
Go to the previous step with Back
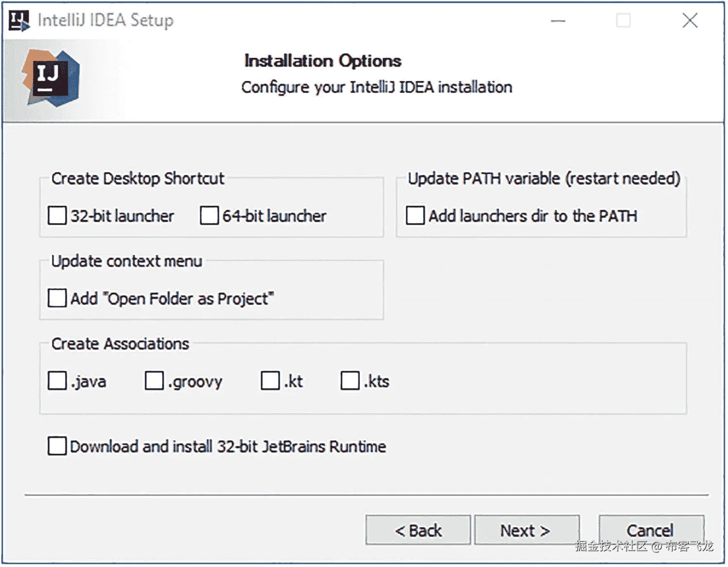tap(418, 530)
